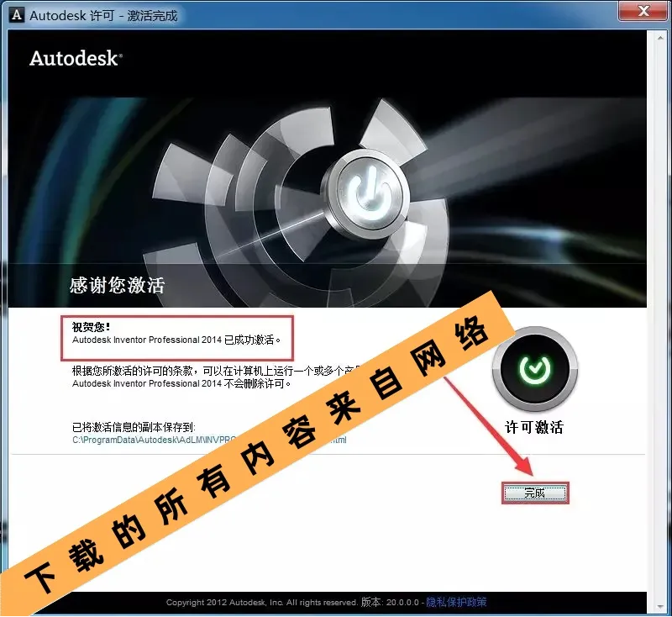Open the 隐私保护政策 privacy policy link
Image resolution: width=672 pixels, height=617 pixels.
[456, 602]
